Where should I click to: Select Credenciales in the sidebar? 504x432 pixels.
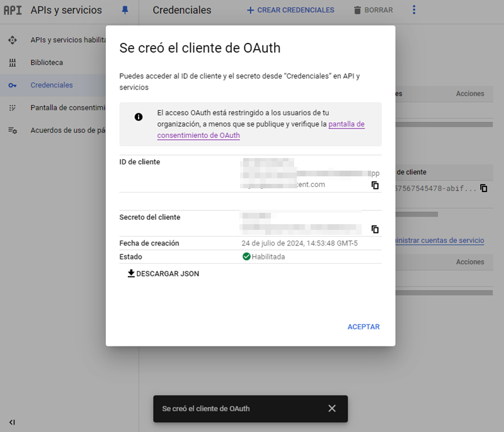click(52, 85)
